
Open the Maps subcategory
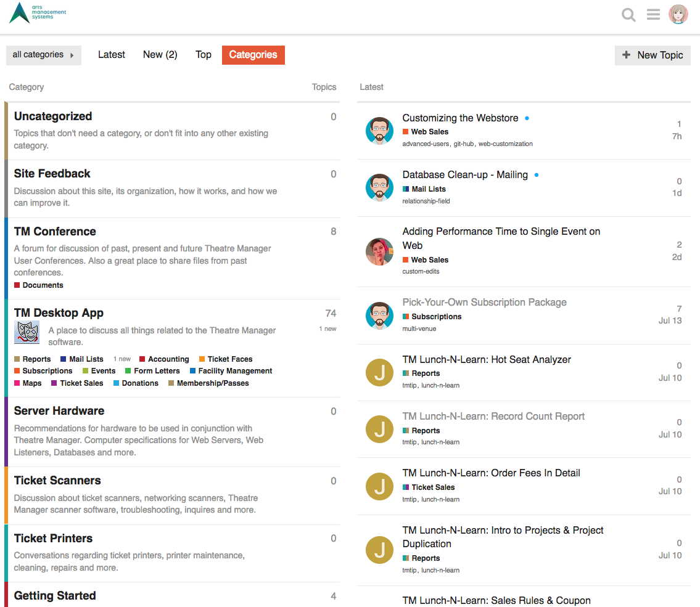point(28,383)
